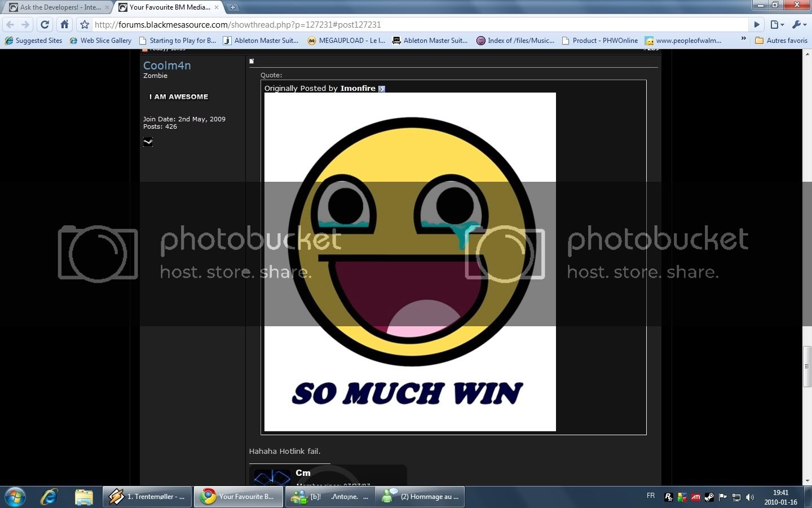Click the Go arrow beside the address bar
The width and height of the screenshot is (812, 508).
757,25
